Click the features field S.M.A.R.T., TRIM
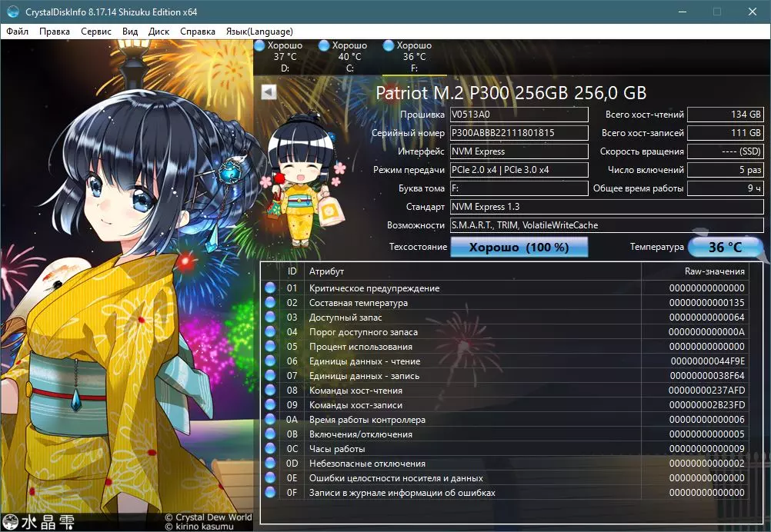 [x=607, y=225]
